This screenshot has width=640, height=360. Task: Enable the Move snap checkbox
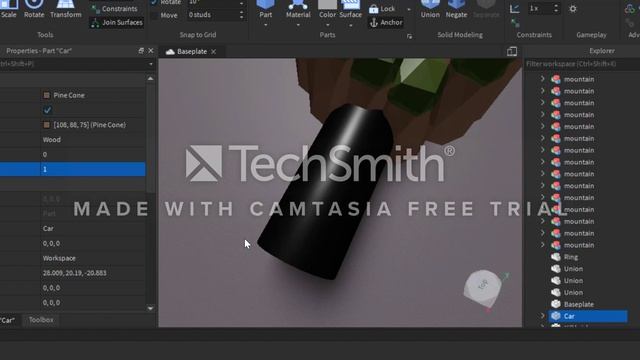pyautogui.click(x=154, y=15)
